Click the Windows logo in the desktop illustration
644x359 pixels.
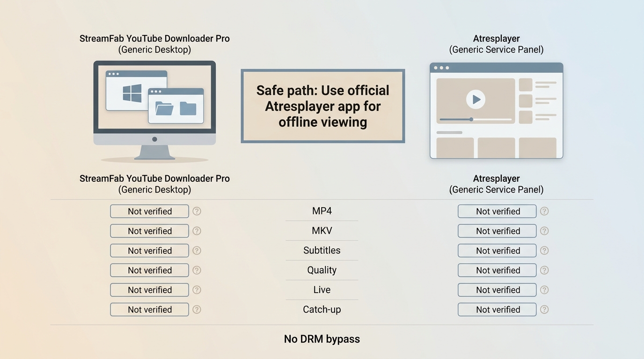(x=132, y=93)
